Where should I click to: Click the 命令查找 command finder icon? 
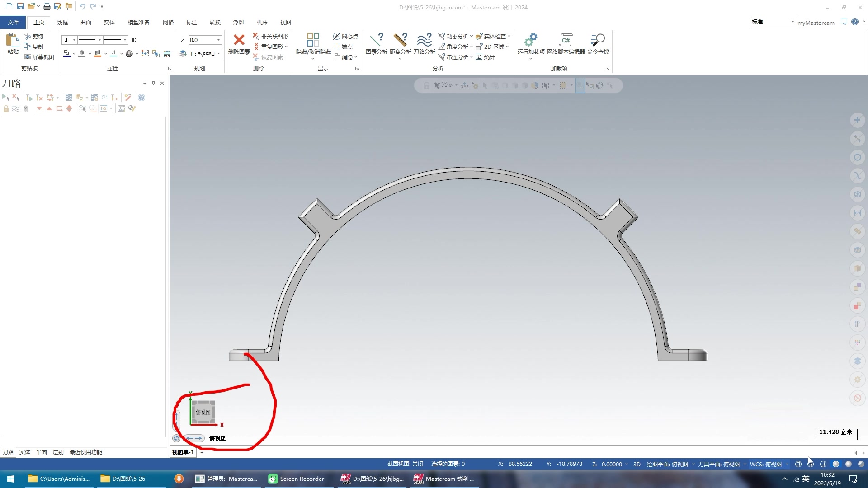click(598, 41)
